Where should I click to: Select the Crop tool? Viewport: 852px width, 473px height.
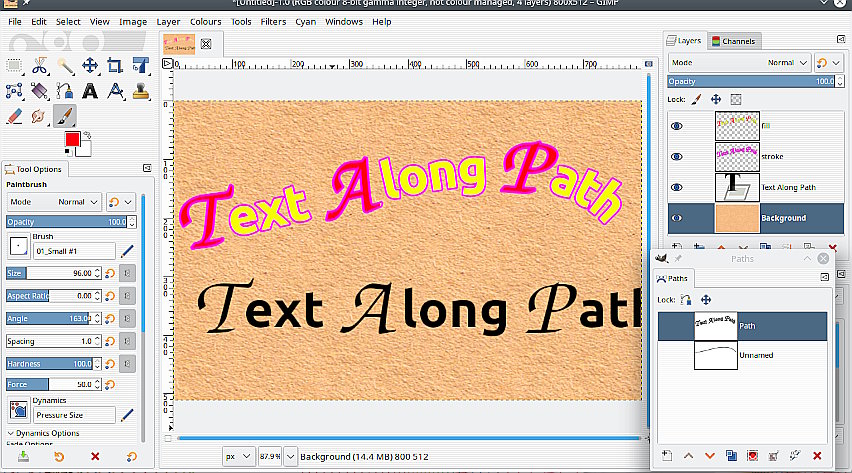[x=115, y=66]
